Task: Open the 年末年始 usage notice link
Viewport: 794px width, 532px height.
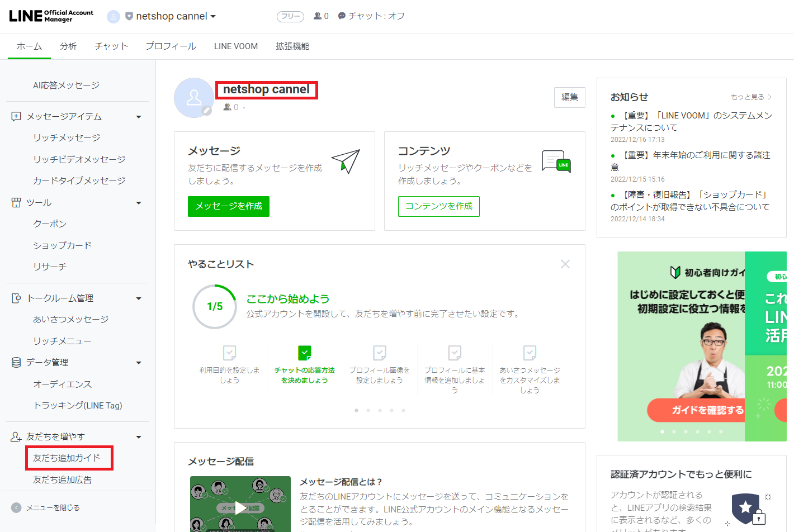Action: (691, 161)
